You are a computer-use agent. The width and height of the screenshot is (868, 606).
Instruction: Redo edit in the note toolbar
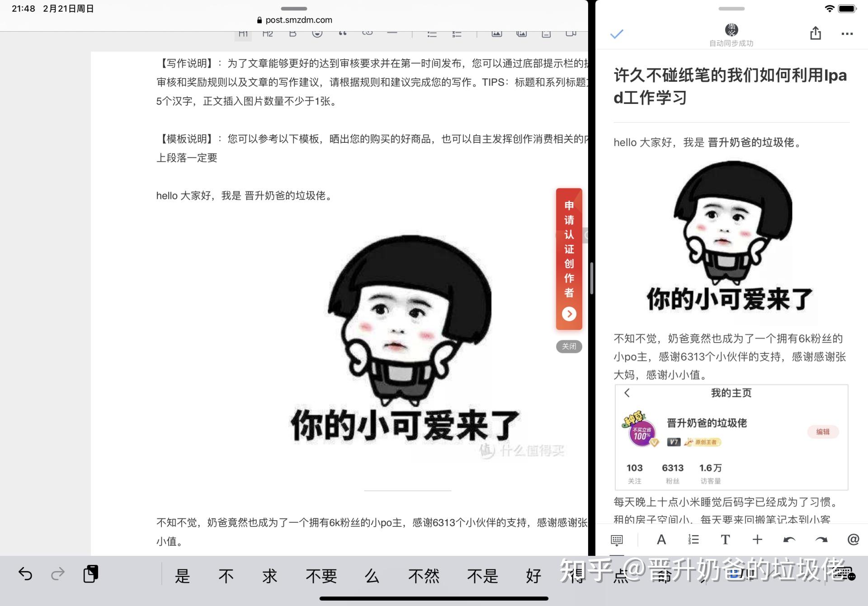[821, 540]
